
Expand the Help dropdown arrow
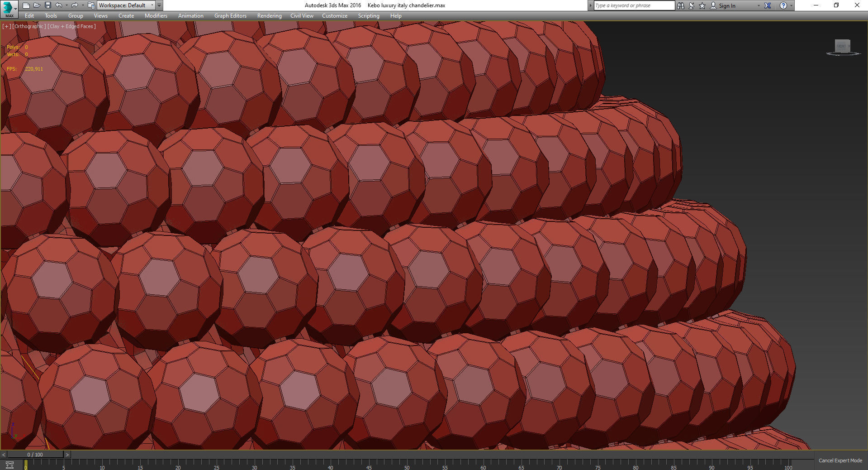(x=791, y=5)
